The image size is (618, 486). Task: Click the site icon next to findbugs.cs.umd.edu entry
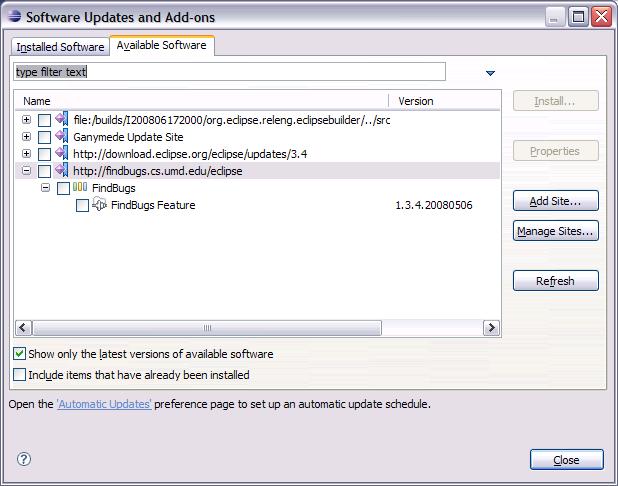point(62,170)
